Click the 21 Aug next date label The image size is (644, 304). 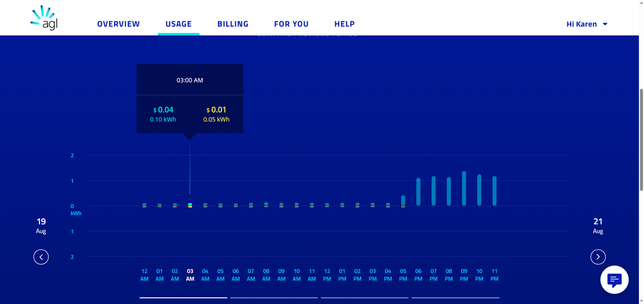pos(598,225)
